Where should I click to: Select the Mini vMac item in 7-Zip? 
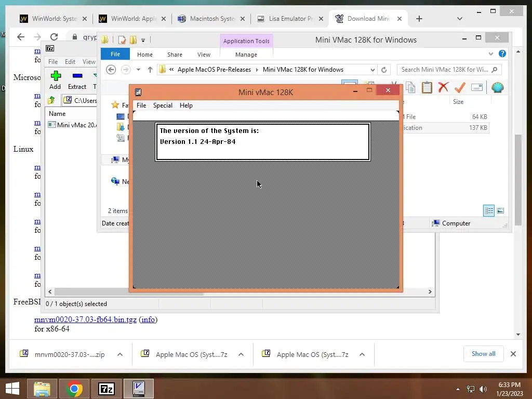click(x=73, y=125)
